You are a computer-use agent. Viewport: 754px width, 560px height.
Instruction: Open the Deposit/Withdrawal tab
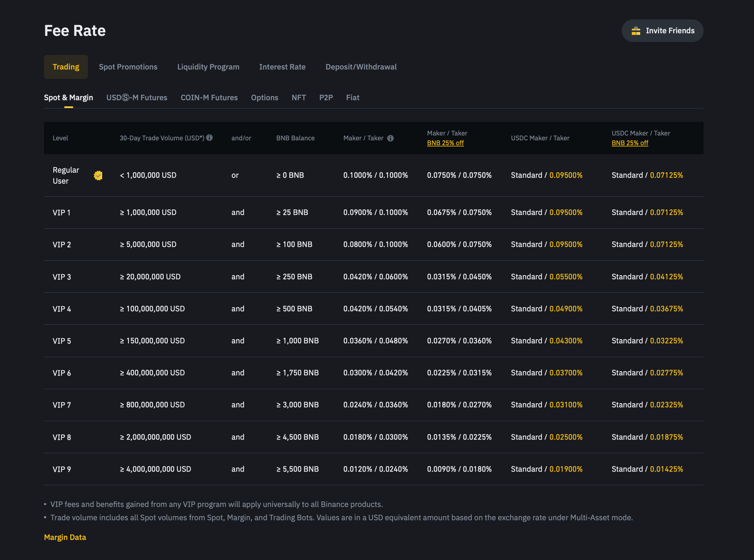point(361,67)
